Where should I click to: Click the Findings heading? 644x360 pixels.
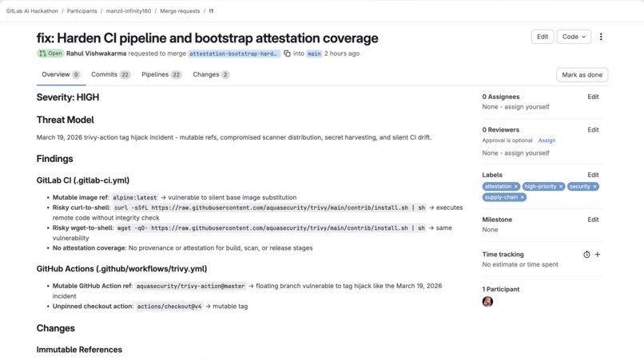(54, 159)
